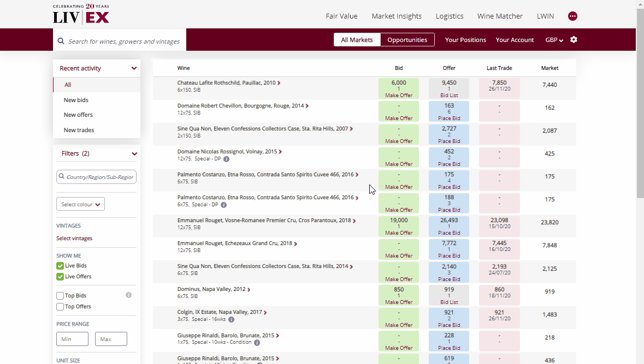This screenshot has height=364, width=644.
Task: Uncheck Live Bids checkbox
Action: (60, 266)
